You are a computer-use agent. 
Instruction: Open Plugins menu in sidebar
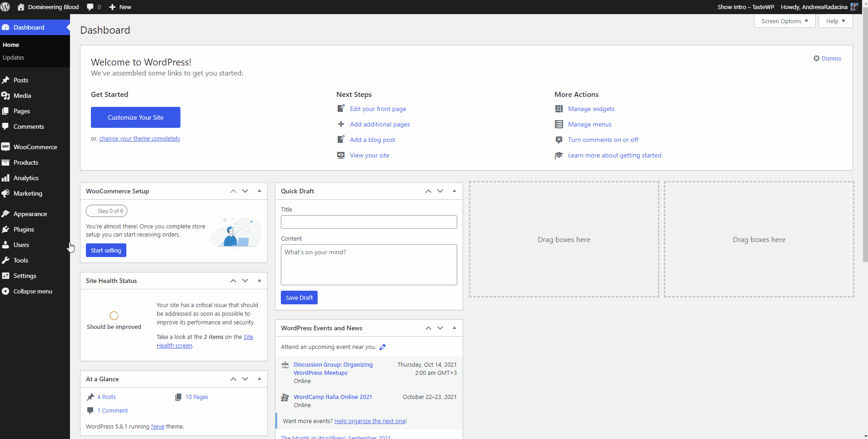[35, 229]
